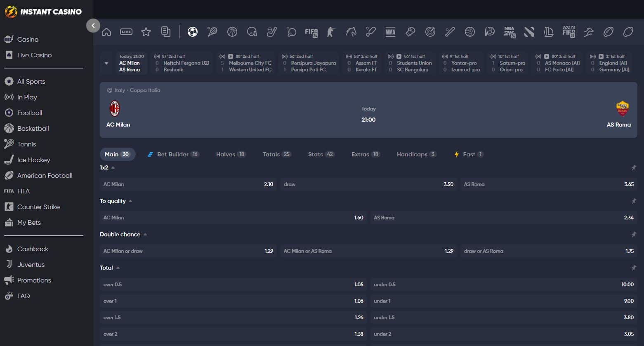Viewport: 644px width, 346px height.
Task: Select AS Roma to qualify at 2.34
Action: click(x=504, y=218)
